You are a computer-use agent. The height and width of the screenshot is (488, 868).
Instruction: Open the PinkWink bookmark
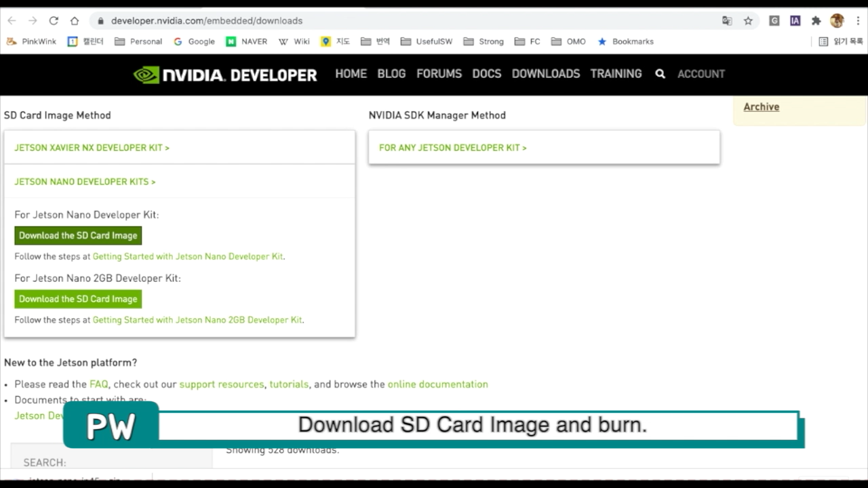(x=32, y=41)
